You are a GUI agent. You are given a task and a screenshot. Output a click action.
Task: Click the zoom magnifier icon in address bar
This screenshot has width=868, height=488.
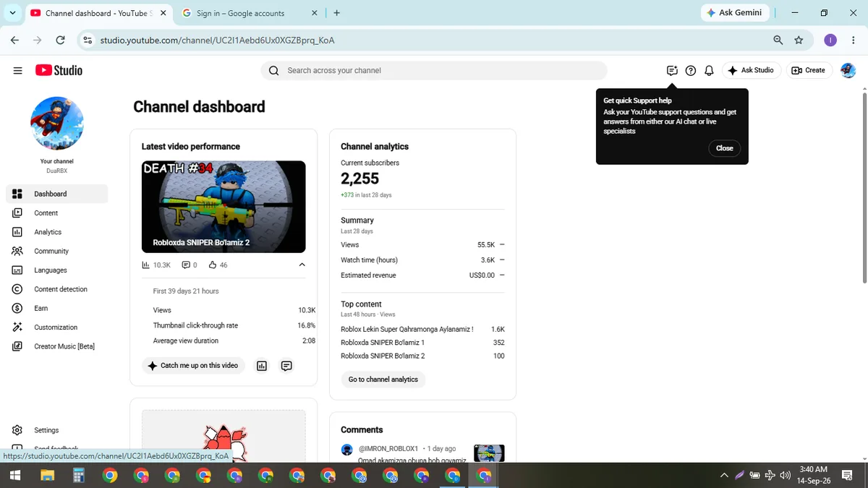(778, 40)
